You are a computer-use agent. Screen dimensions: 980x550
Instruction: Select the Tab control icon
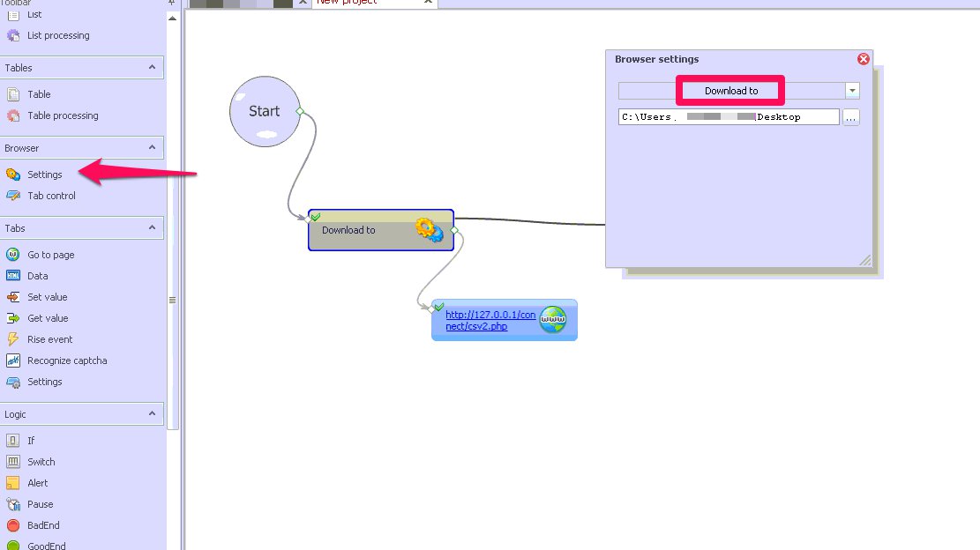point(13,196)
